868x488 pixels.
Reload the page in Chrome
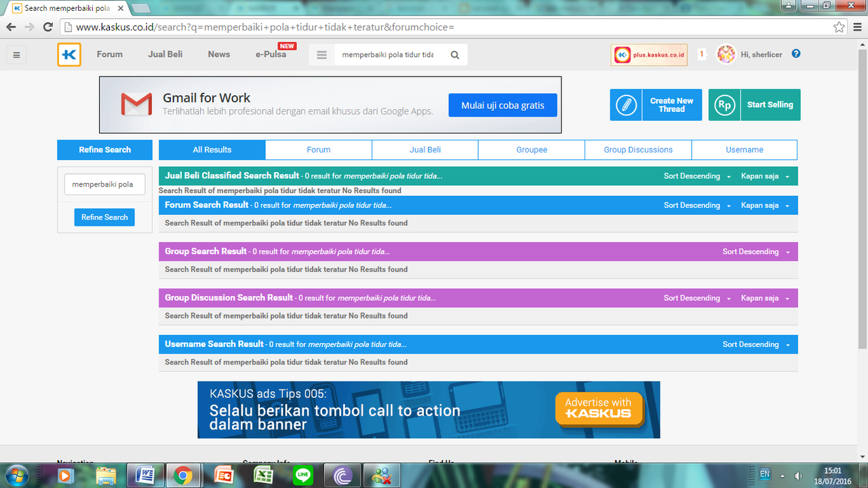(47, 27)
